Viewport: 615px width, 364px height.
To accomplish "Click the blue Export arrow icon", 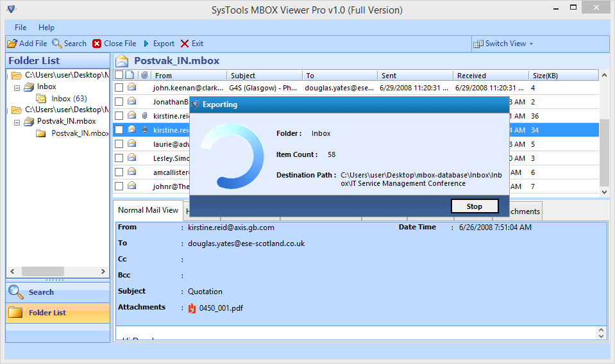I will tap(146, 44).
